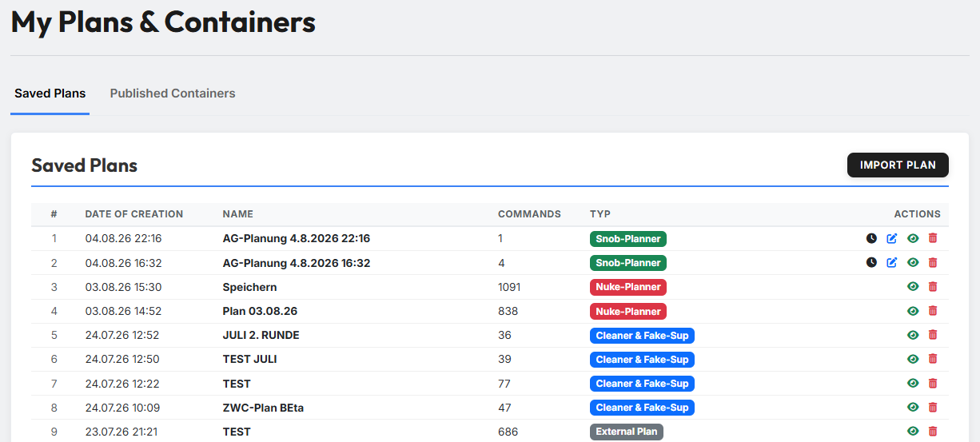Click the IMPORT PLAN button
Image resolution: width=980 pixels, height=442 pixels.
coord(898,165)
